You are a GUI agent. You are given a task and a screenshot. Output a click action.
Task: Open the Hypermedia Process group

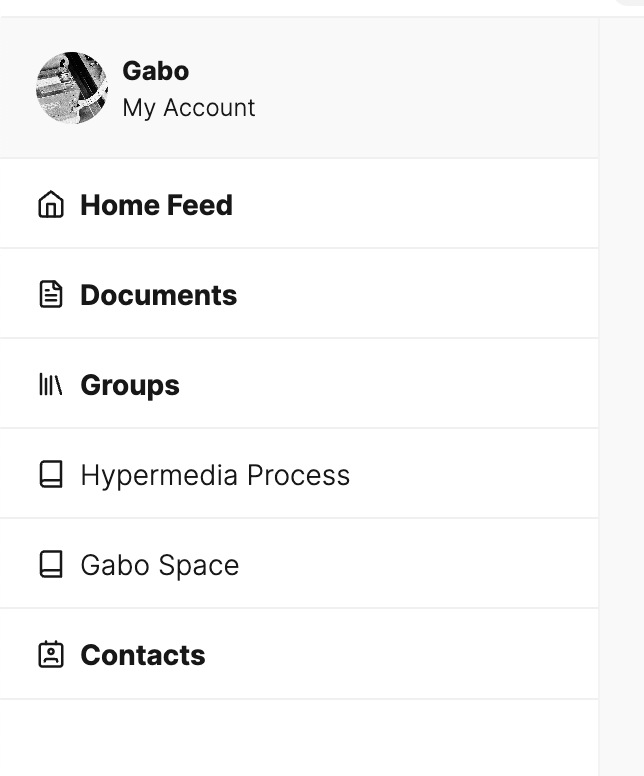[215, 475]
